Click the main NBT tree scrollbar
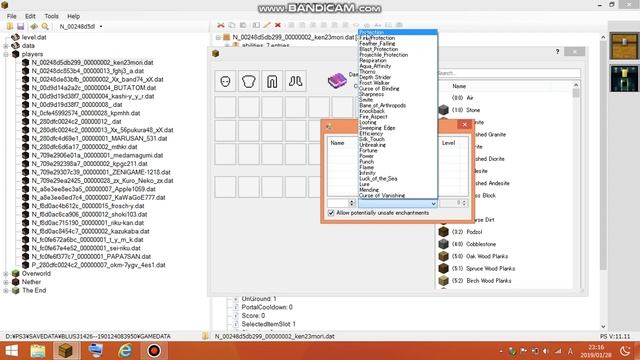640x360 pixels. click(x=603, y=182)
